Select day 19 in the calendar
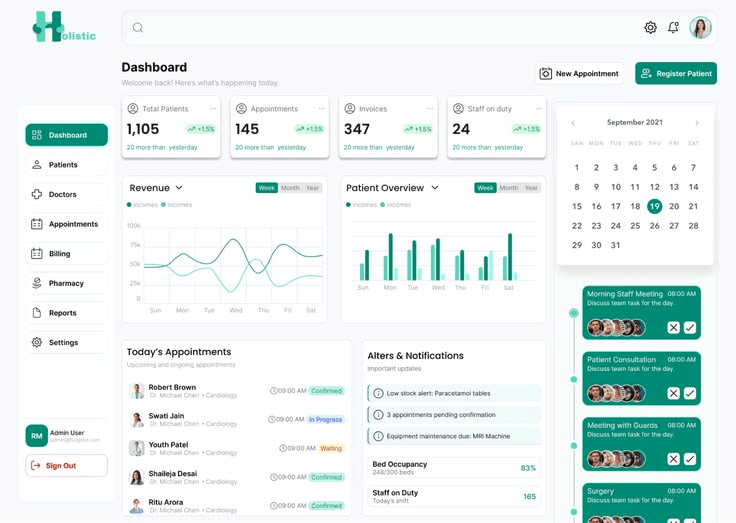This screenshot has width=736, height=523. (x=654, y=206)
